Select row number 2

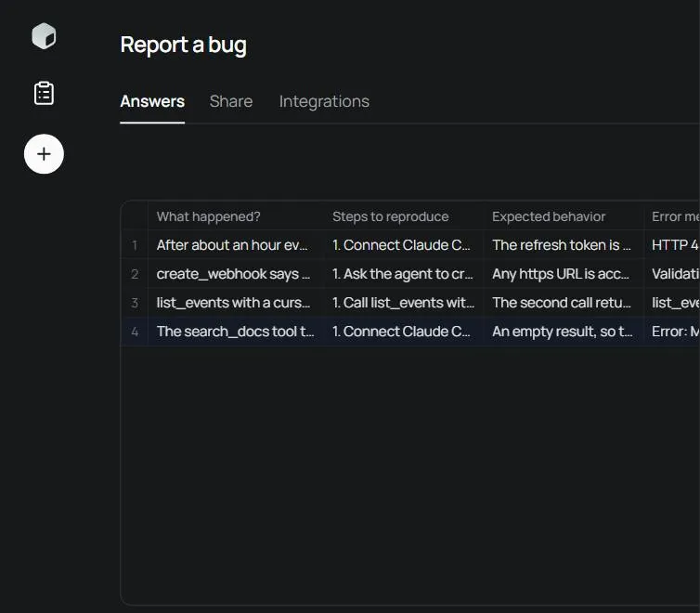point(135,274)
